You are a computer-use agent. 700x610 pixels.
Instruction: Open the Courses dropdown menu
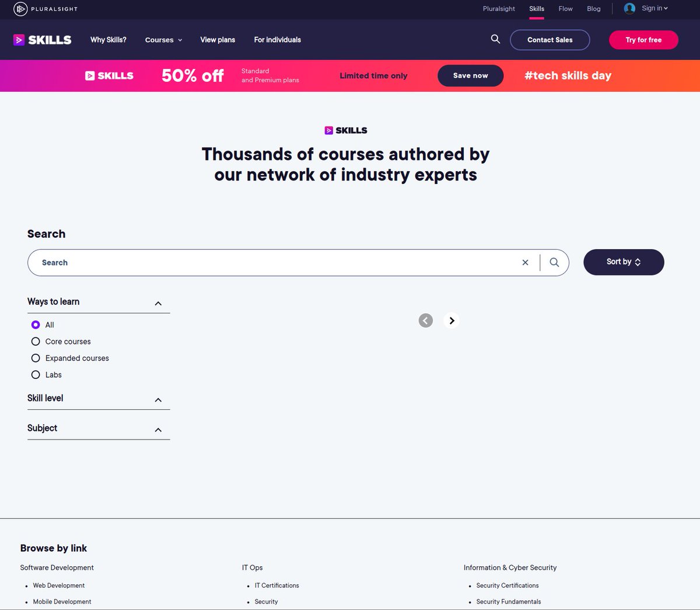pyautogui.click(x=163, y=40)
